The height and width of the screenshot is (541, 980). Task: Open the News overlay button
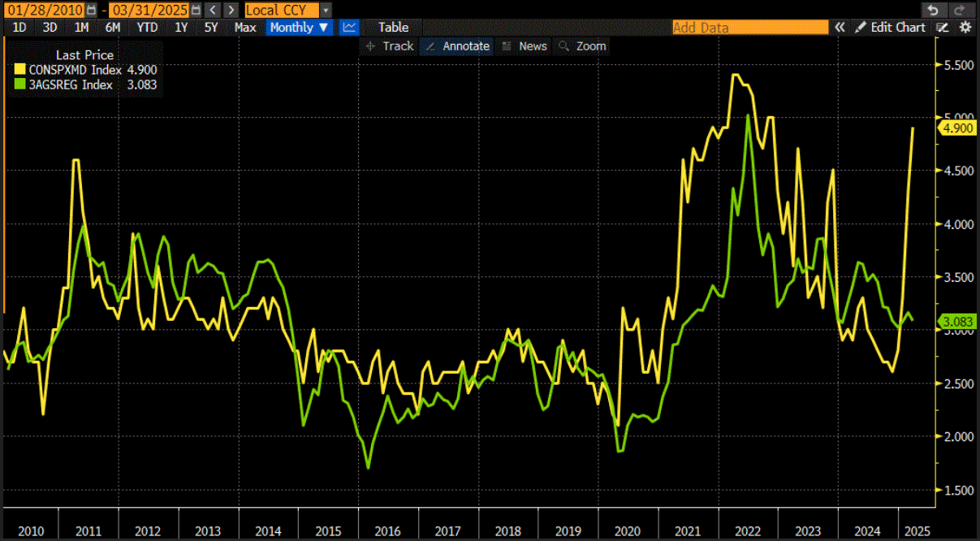point(524,45)
